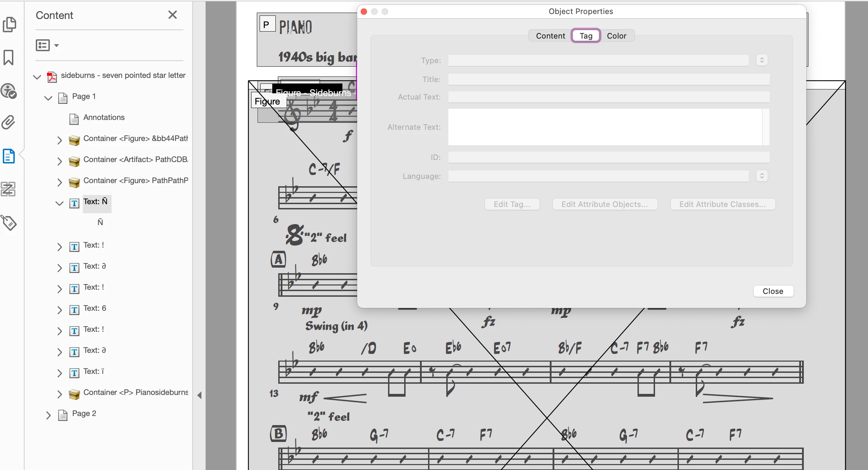Expand Container <P> Pianosideburns node
The image size is (868, 470).
(x=59, y=394)
